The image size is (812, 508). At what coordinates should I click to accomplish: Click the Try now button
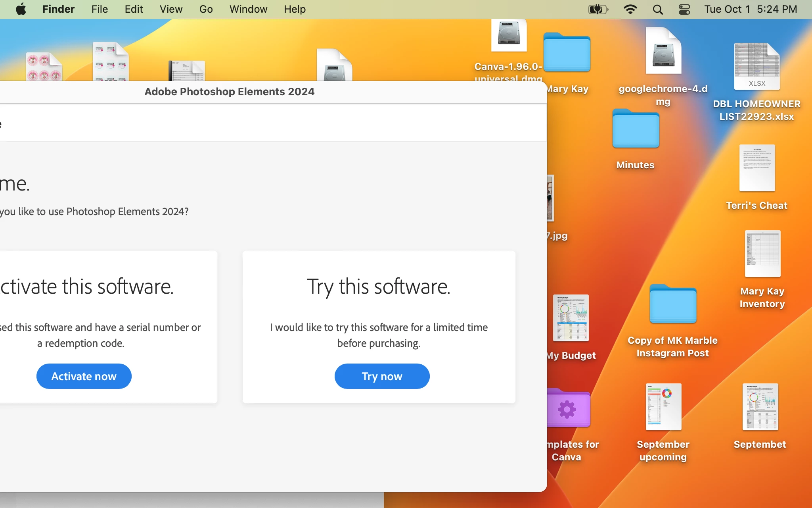(x=382, y=376)
